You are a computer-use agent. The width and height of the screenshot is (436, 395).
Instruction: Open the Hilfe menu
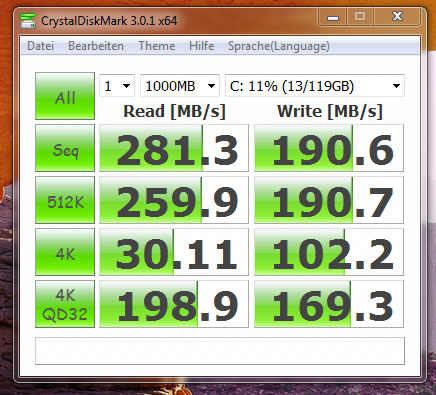(202, 46)
